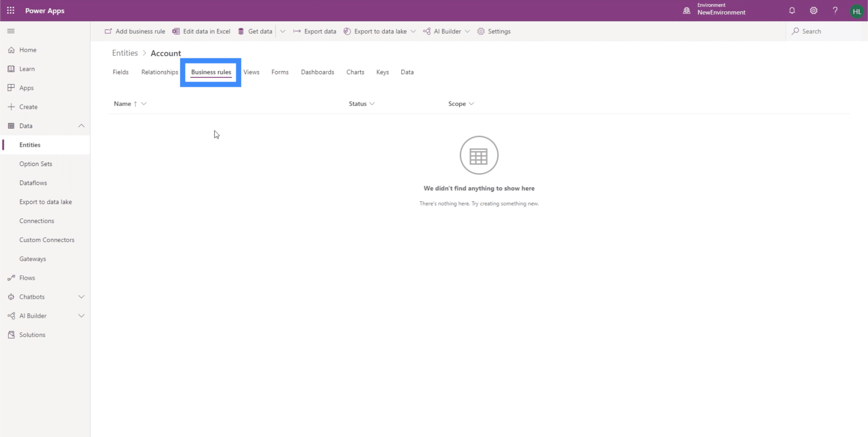Click the Chatbots icon in sidebar
This screenshot has height=437, width=868.
(x=11, y=297)
